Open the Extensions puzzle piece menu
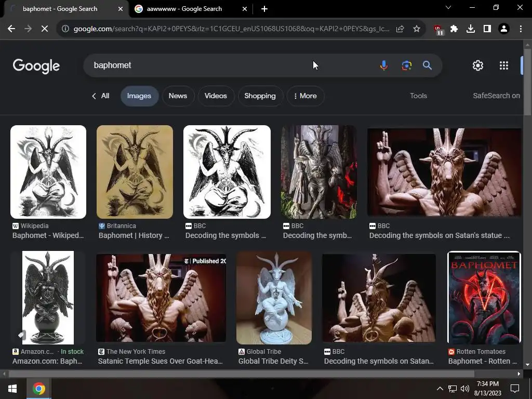 [x=454, y=29]
